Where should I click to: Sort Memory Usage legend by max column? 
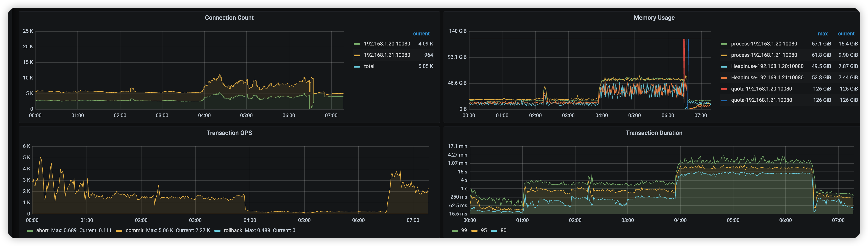coord(823,34)
